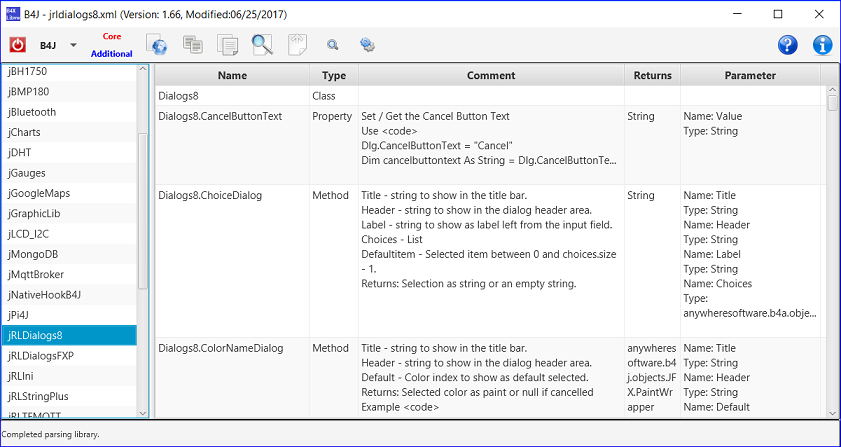The height and width of the screenshot is (447, 841).
Task: Click the page with up arrow icon
Action: (x=297, y=45)
